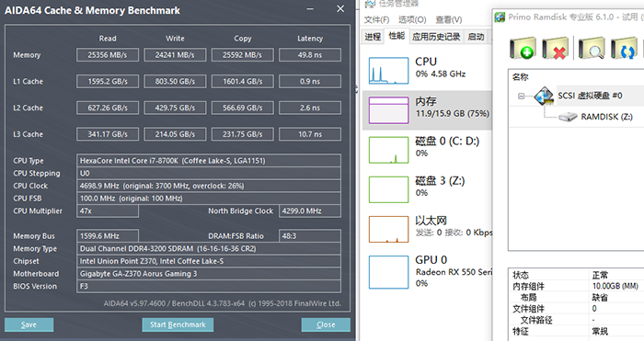The height and width of the screenshot is (341, 644).
Task: Click the delete ramdisk icon with red X
Action: [x=556, y=49]
